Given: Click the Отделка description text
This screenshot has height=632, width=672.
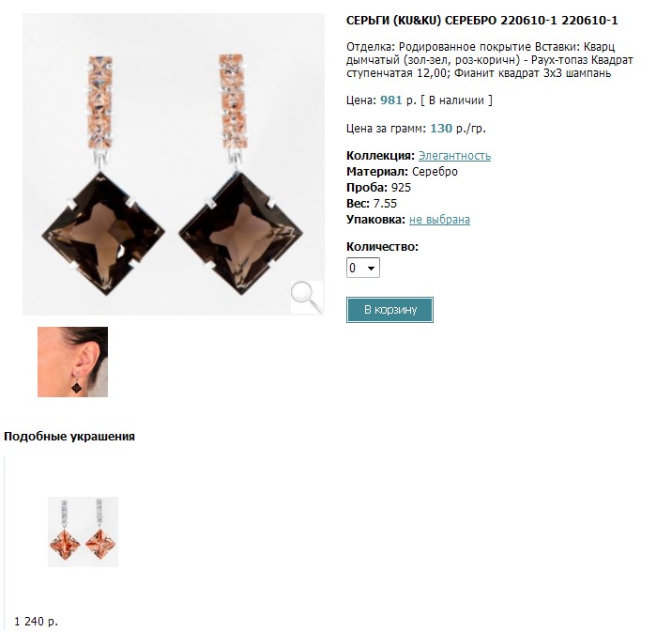Looking at the screenshot, I should [489, 59].
